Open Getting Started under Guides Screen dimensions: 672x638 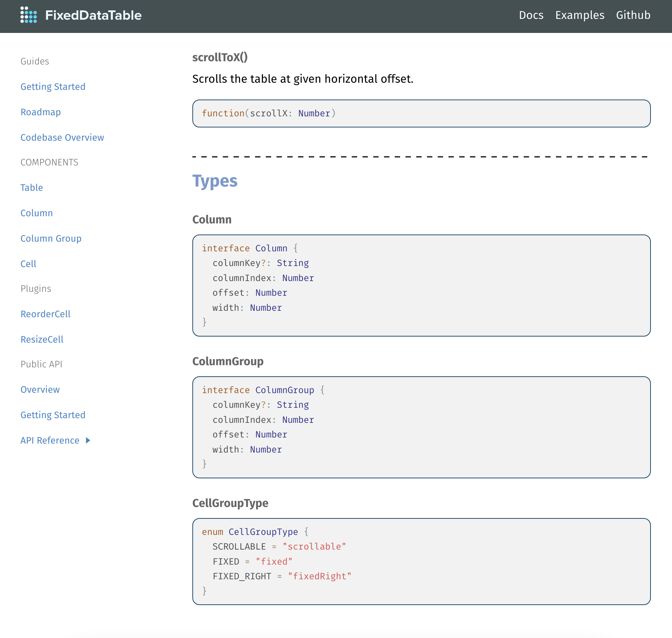pos(53,87)
